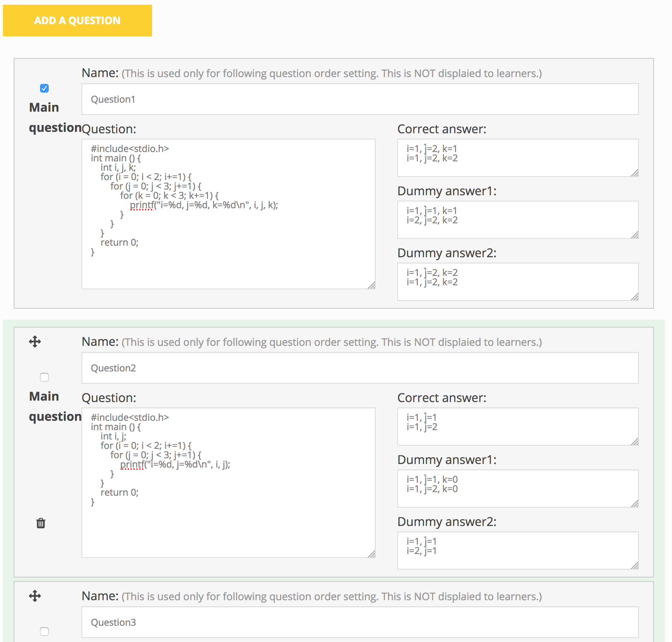Check Main question checkbox for Question2
This screenshot has width=672, height=642.
coord(44,377)
